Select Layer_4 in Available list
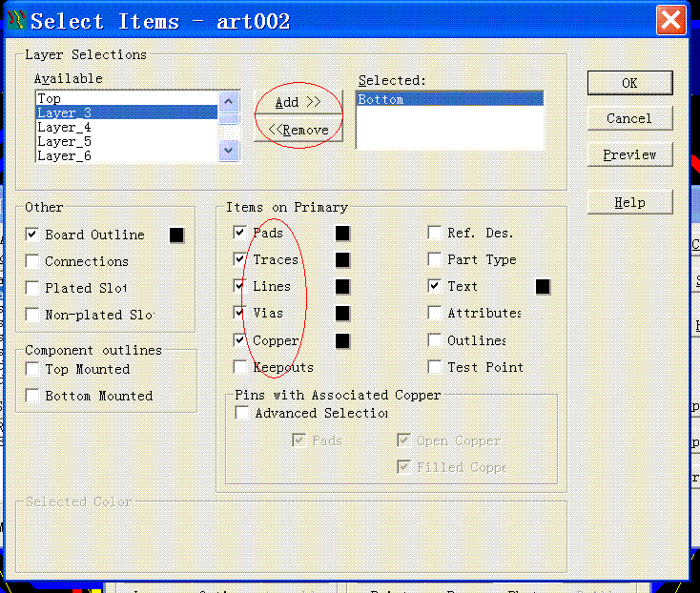Viewport: 700px width, 593px height. pos(126,127)
